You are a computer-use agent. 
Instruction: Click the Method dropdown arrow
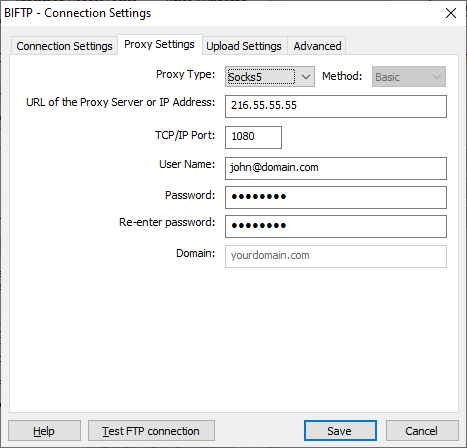coord(437,77)
